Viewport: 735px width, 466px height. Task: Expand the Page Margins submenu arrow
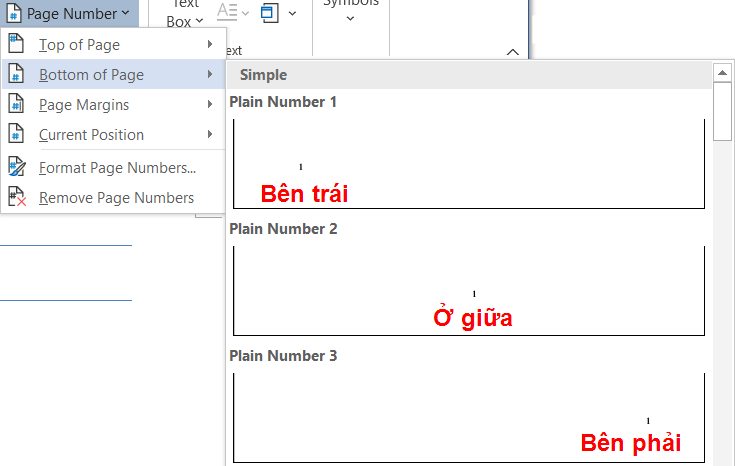(x=210, y=104)
